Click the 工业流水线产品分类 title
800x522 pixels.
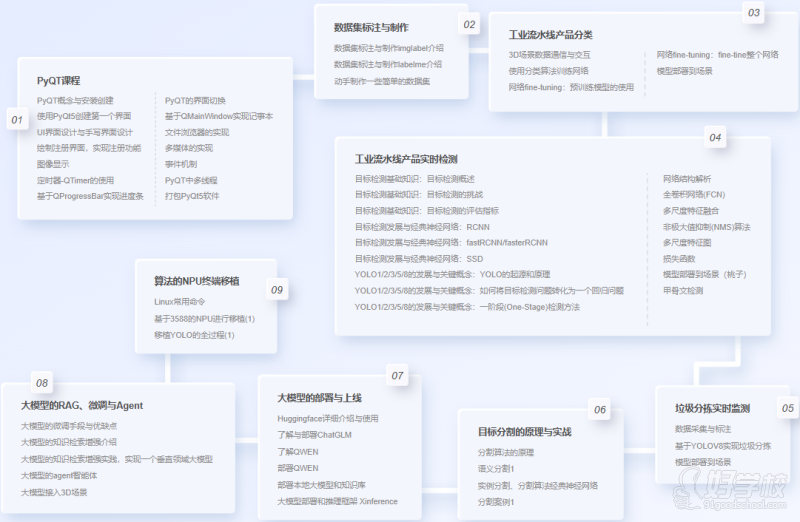[x=550, y=35]
